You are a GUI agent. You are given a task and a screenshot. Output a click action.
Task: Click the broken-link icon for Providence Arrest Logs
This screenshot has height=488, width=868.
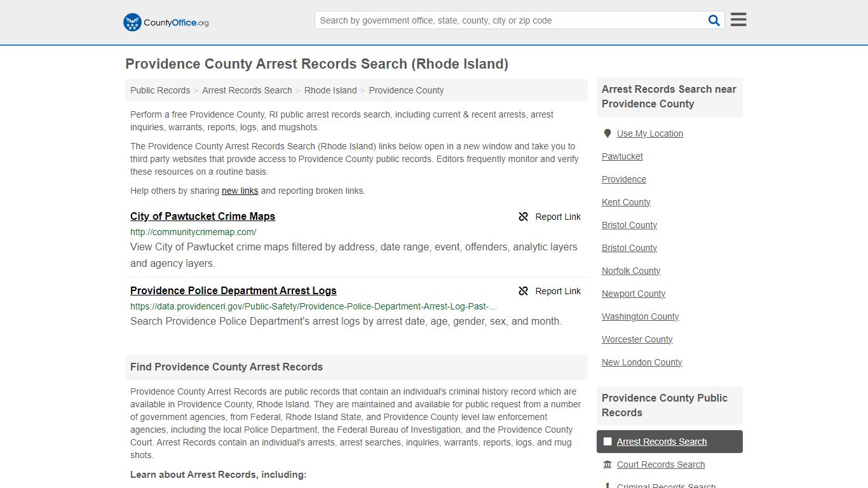524,291
